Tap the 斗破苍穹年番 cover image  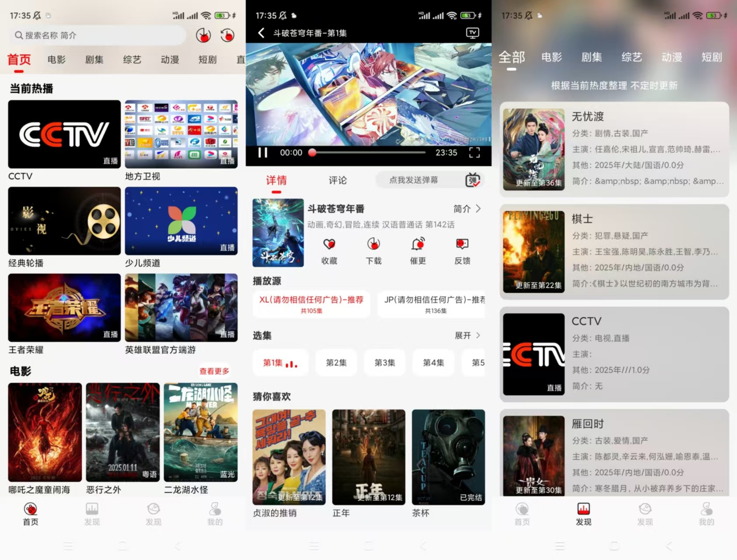(278, 233)
